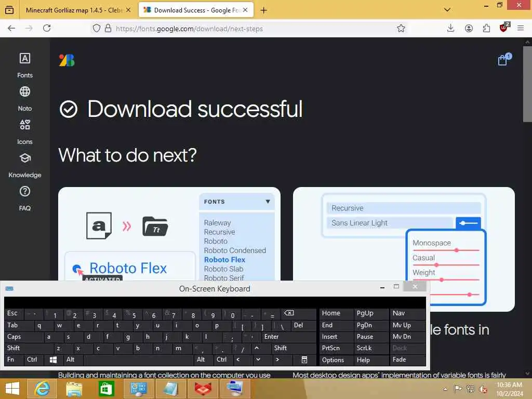Open the extensions puzzle icon

click(x=486, y=29)
